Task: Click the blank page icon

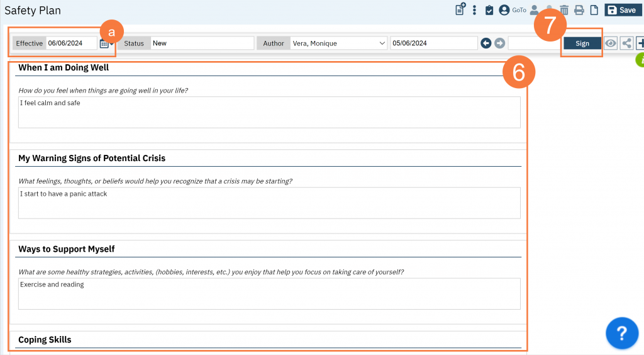Action: pos(594,10)
